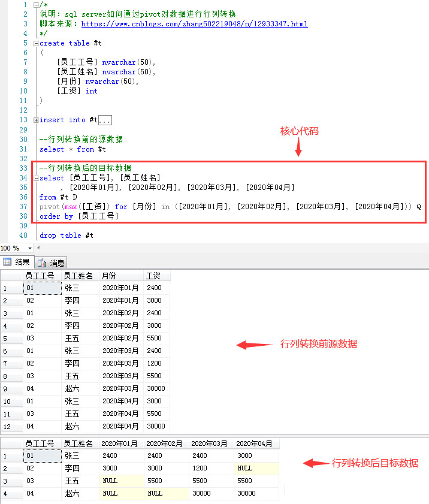Click the collapsed code ellipsis box
This screenshot has height=504, width=429.
point(105,120)
